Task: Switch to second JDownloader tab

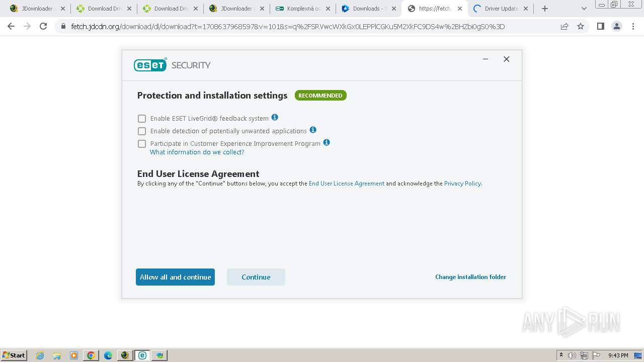Action: coord(236,9)
